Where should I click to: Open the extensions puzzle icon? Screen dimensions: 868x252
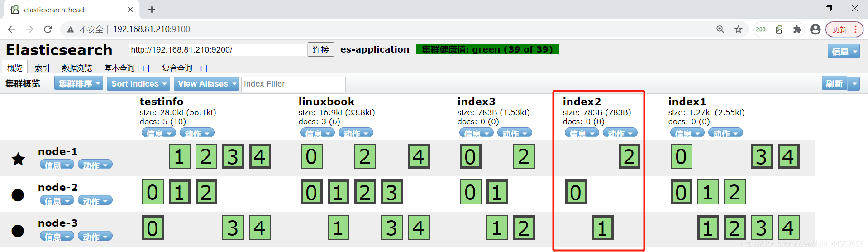coord(797,29)
